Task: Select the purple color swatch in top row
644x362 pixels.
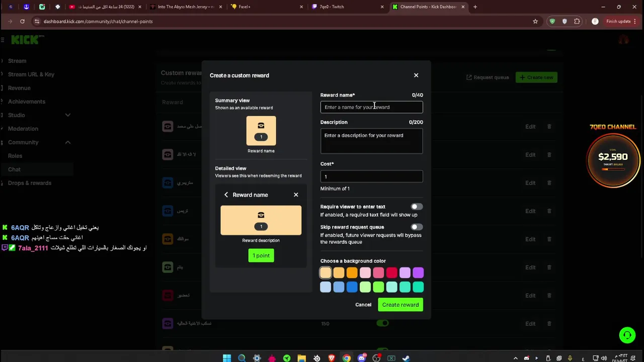Action: pyautogui.click(x=418, y=273)
